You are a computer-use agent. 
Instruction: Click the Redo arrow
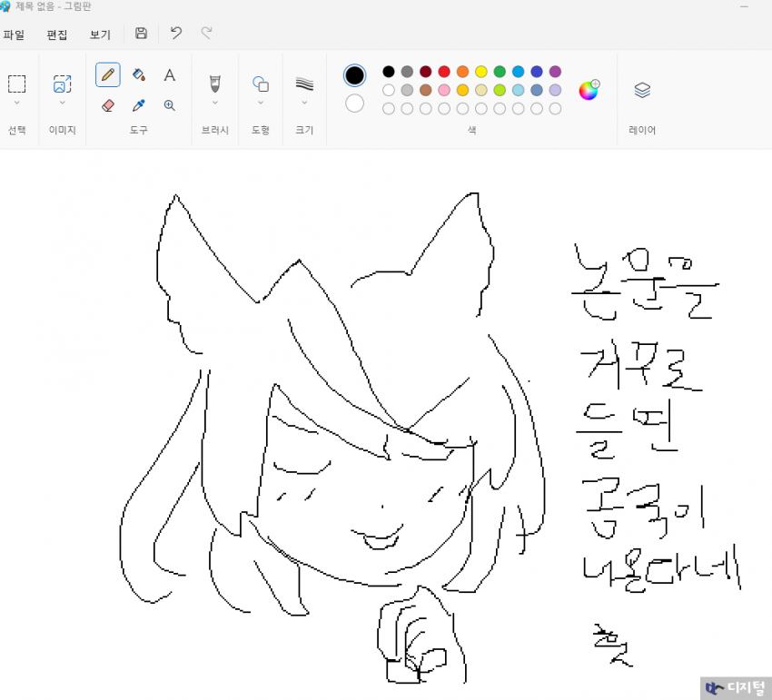pos(206,33)
